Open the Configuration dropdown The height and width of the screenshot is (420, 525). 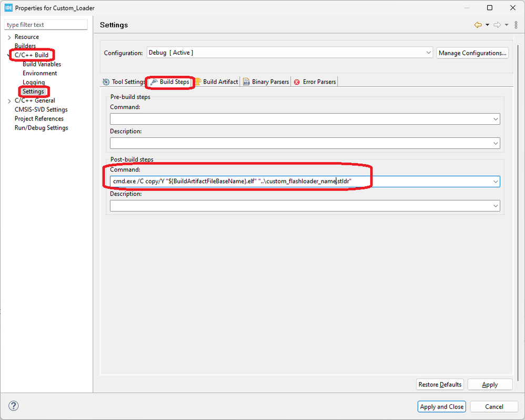(x=428, y=53)
